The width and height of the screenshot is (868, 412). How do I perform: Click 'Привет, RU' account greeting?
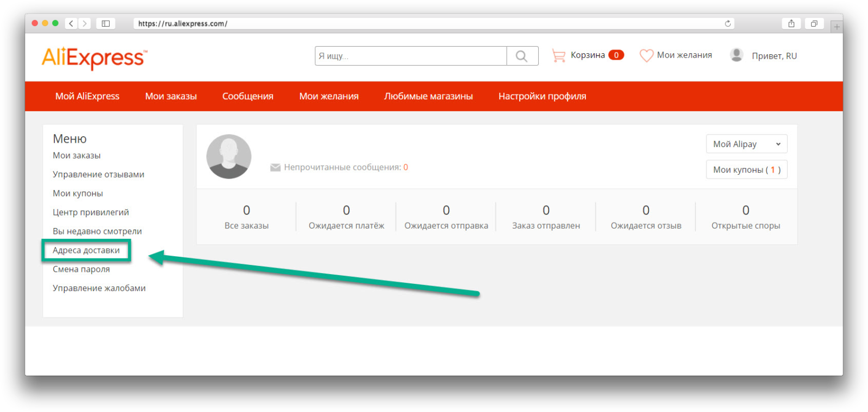tap(774, 56)
